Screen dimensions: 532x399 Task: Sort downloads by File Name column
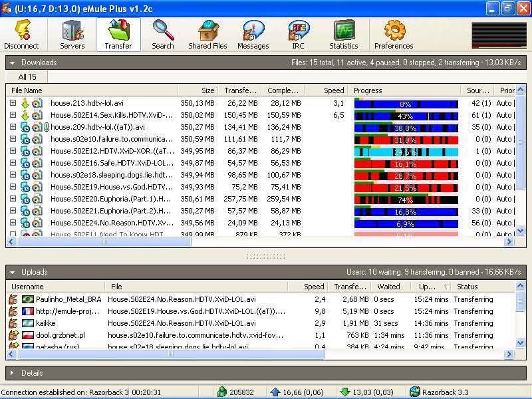(x=92, y=90)
